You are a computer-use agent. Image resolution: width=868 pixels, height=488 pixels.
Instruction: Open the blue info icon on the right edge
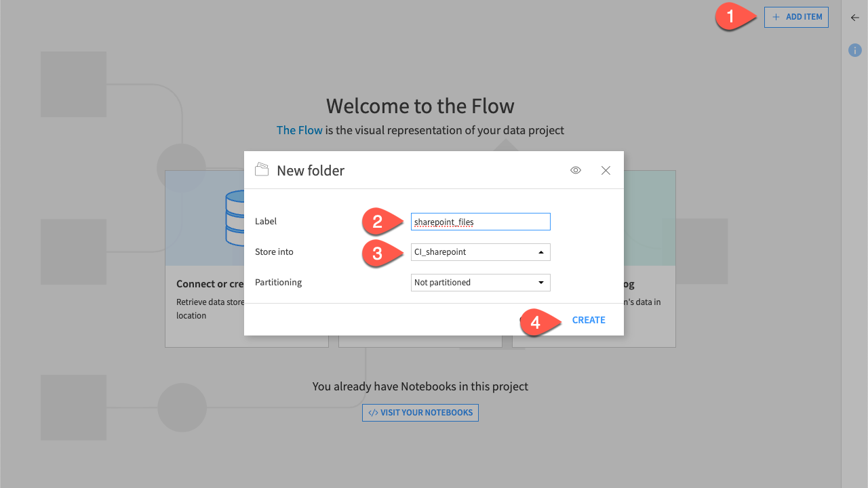(854, 50)
